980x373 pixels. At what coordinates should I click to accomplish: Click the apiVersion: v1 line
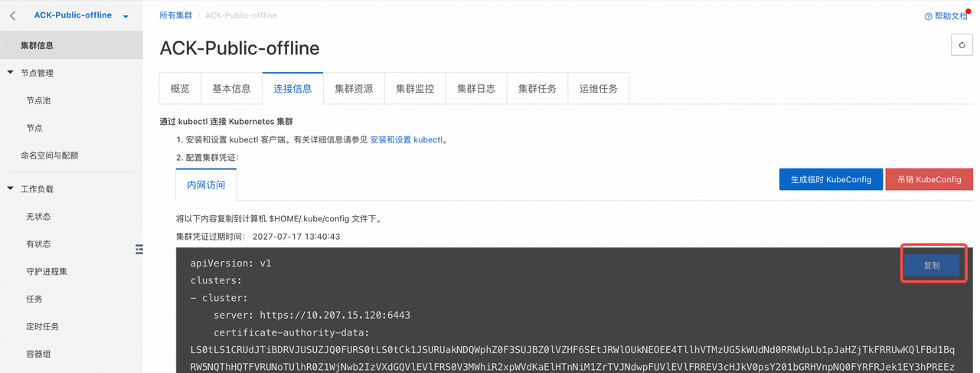pyautogui.click(x=230, y=263)
